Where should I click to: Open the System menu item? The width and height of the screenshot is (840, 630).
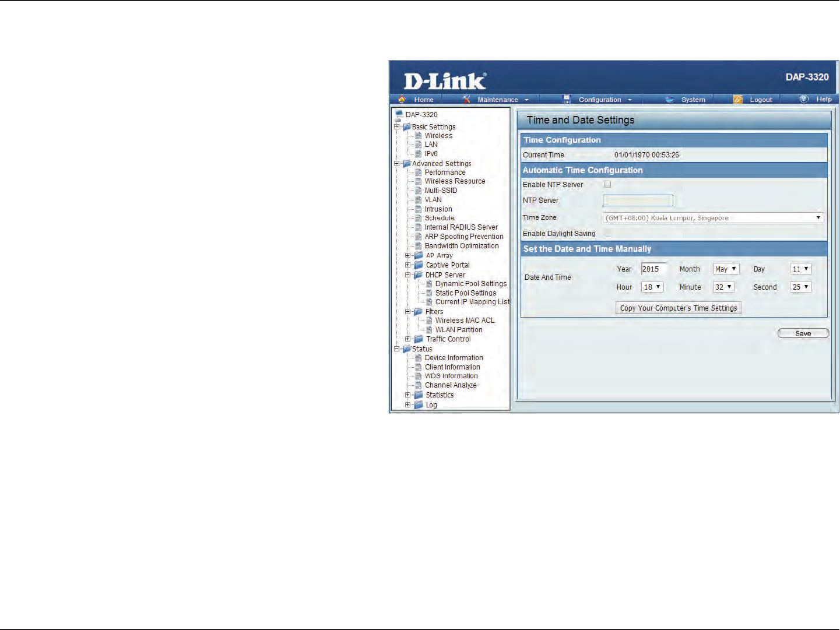(693, 100)
